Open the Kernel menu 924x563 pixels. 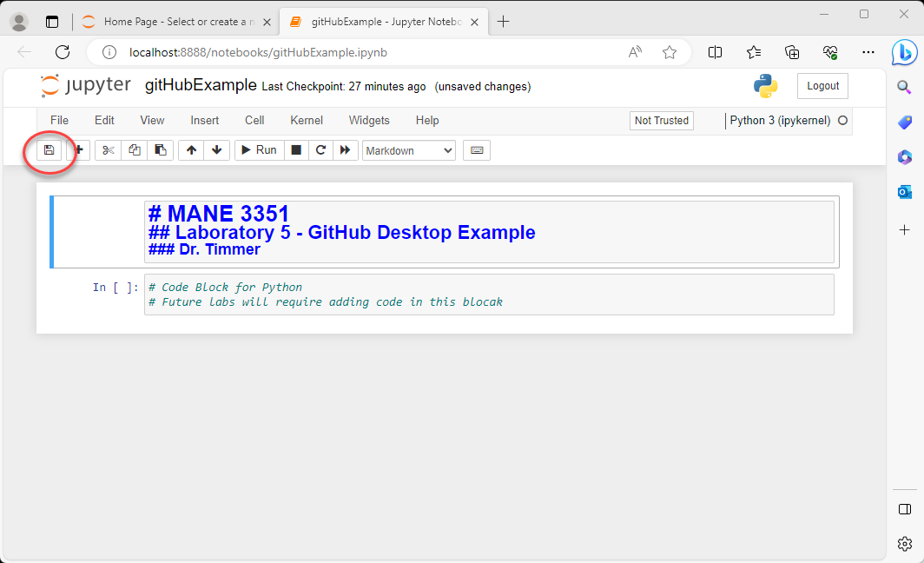click(306, 121)
